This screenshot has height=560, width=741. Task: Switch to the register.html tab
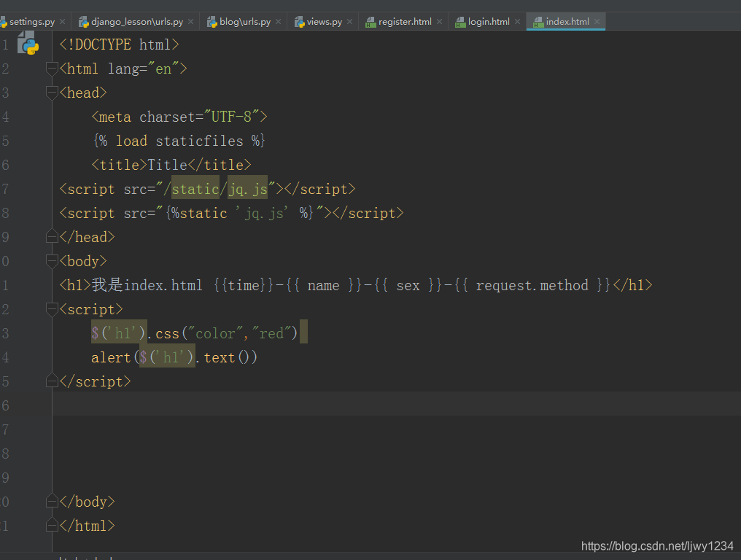pyautogui.click(x=405, y=22)
